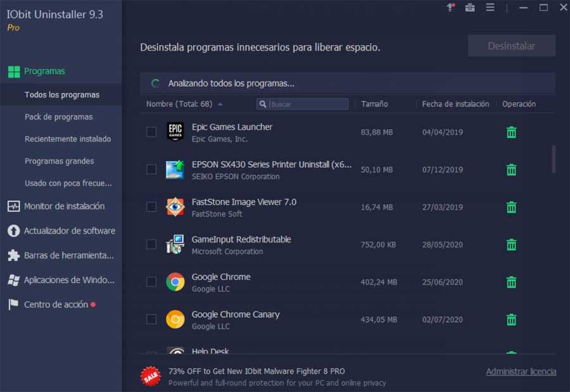Screen dimensions: 570x392
Task: Click the SEIKO EPSON Corporation publisher text
Action: coord(236,177)
